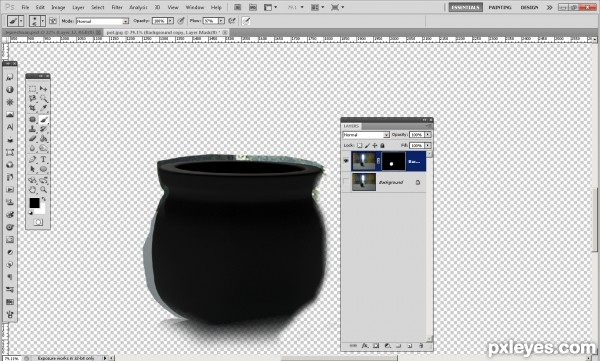
Task: Click the black foreground color swatch
Action: (x=34, y=203)
